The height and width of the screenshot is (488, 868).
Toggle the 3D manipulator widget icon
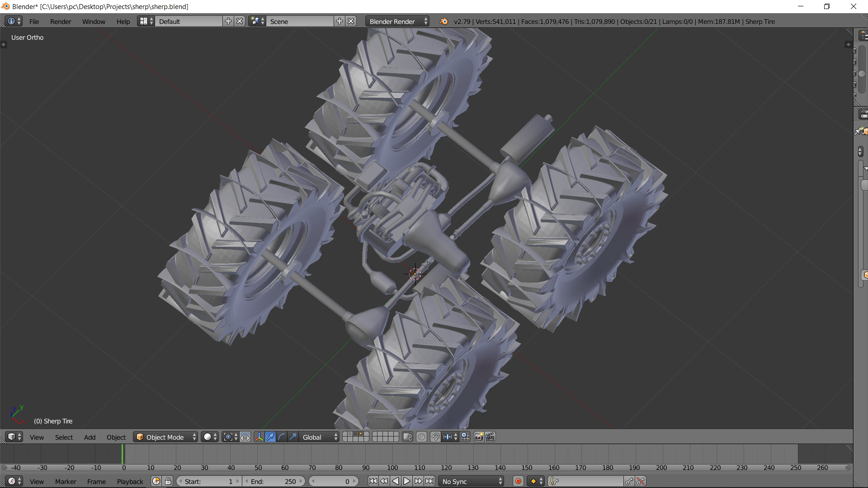[259, 437]
